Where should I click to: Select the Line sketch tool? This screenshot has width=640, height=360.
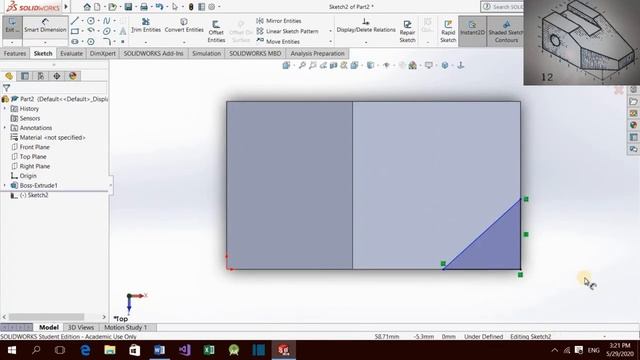point(75,21)
